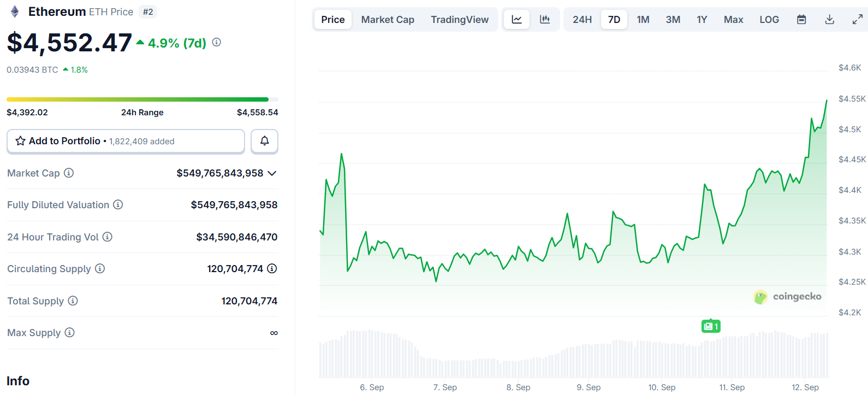Set chart range to 3M
868x394 pixels.
tap(673, 20)
